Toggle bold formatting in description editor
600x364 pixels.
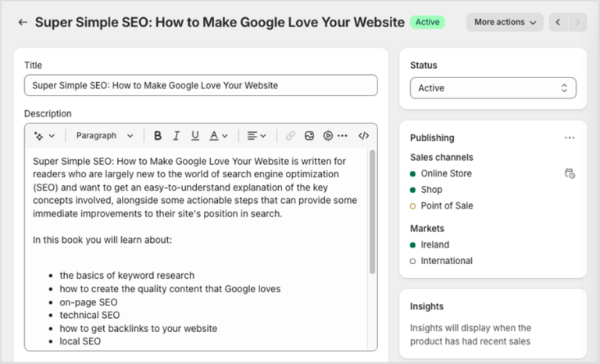158,136
